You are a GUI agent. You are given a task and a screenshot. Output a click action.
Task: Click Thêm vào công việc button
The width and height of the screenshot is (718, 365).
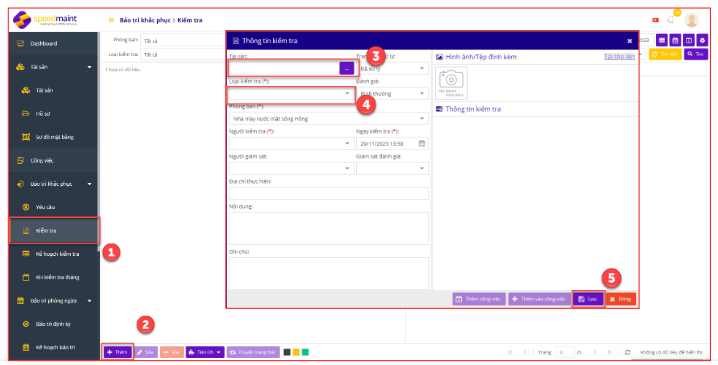click(x=539, y=299)
